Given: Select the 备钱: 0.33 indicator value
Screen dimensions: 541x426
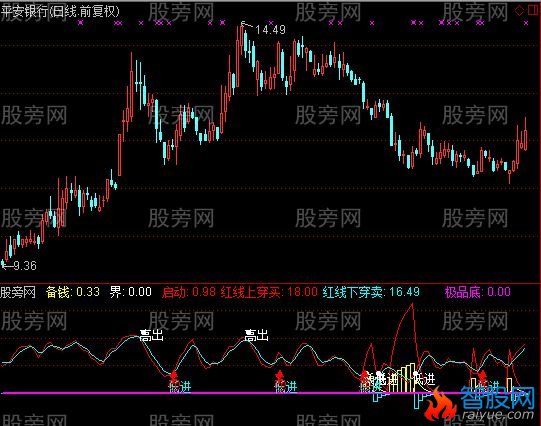Looking at the screenshot, I should pyautogui.click(x=73, y=292).
